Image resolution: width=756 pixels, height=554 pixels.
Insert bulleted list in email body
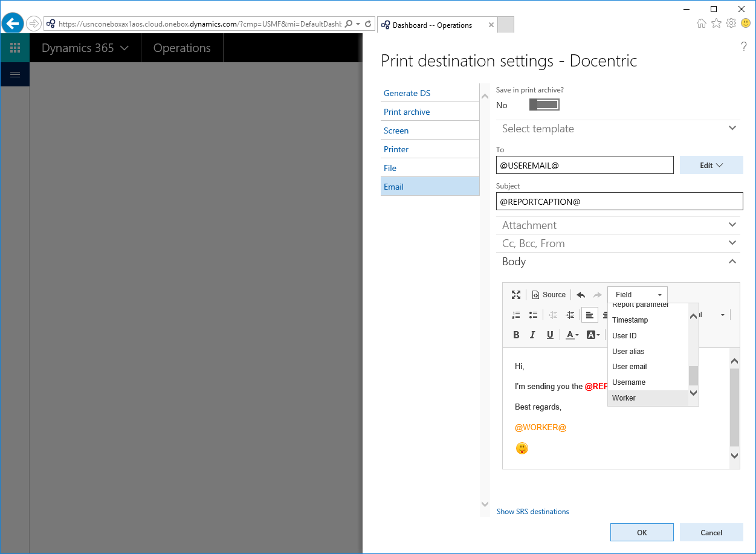pos(533,315)
